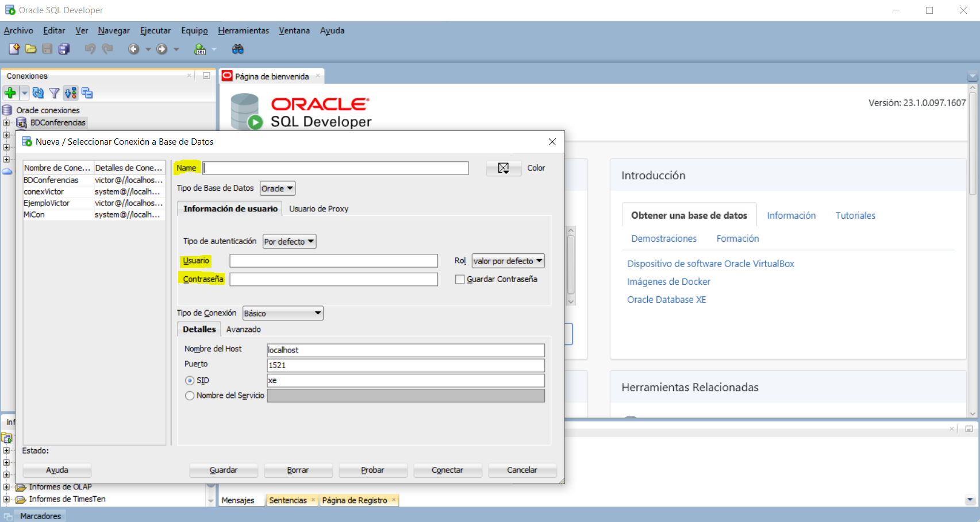Click the collapse all connections icon

87,93
